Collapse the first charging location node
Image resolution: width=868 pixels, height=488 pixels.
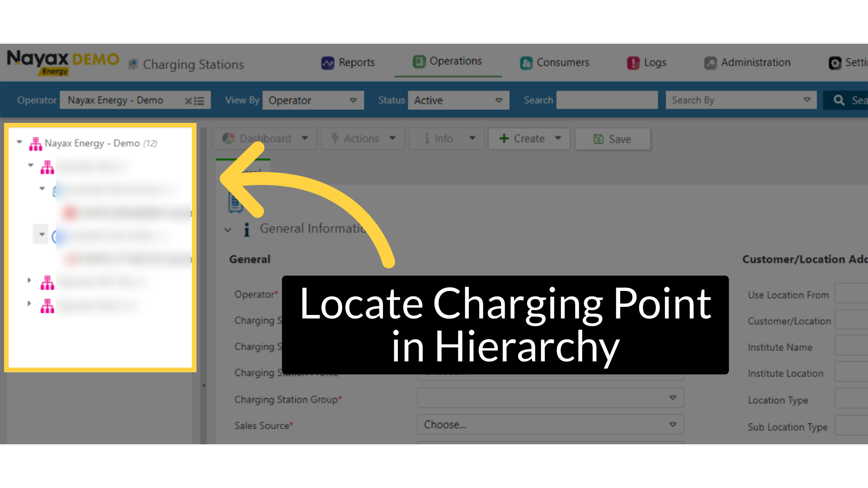[42, 188]
